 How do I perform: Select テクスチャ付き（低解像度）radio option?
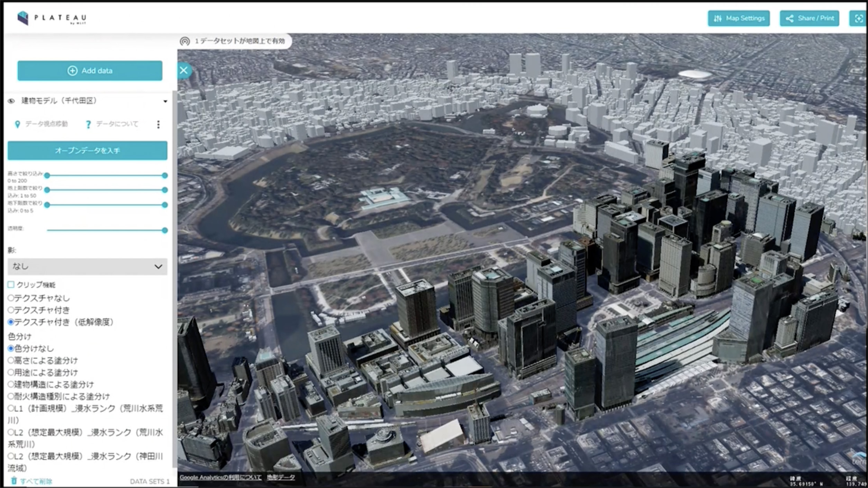coord(11,322)
